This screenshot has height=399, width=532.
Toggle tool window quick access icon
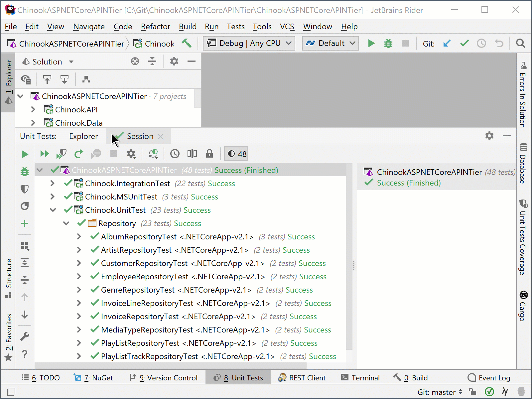pos(11,392)
